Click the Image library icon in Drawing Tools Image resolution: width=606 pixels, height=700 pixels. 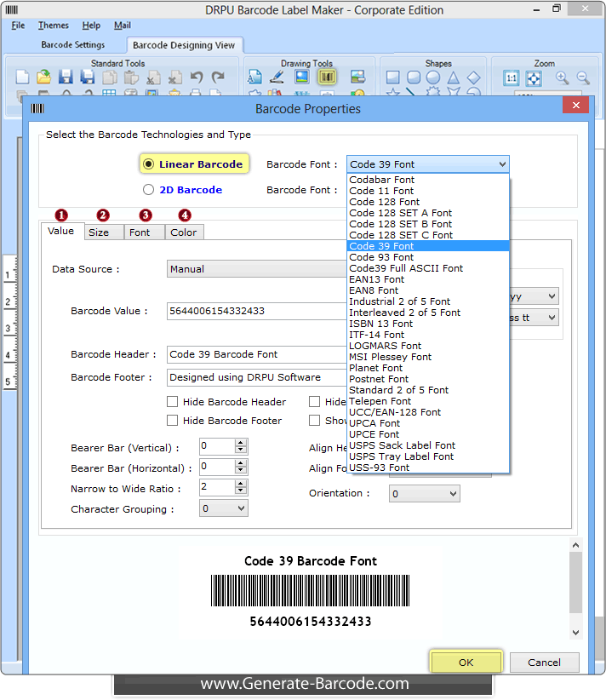[x=357, y=77]
